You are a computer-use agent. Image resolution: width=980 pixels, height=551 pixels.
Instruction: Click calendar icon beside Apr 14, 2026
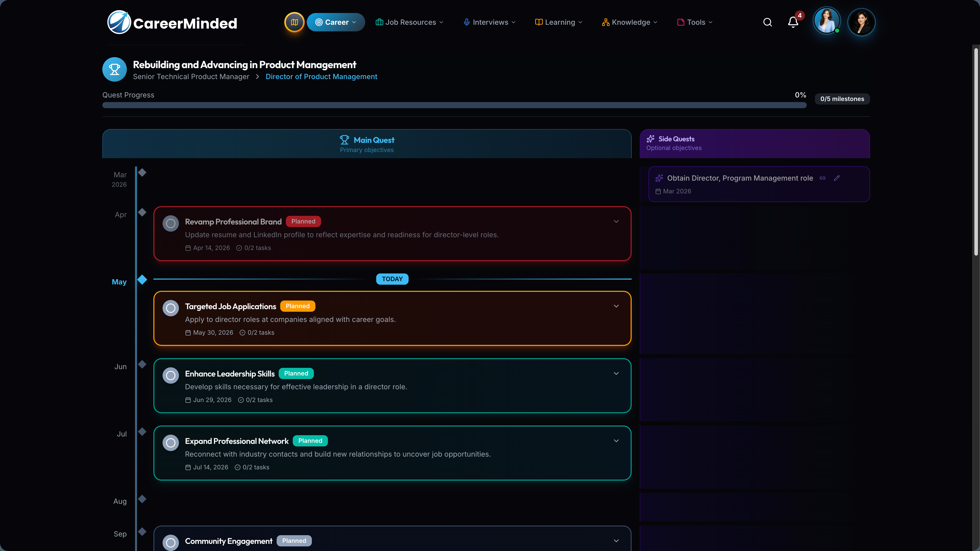point(188,248)
